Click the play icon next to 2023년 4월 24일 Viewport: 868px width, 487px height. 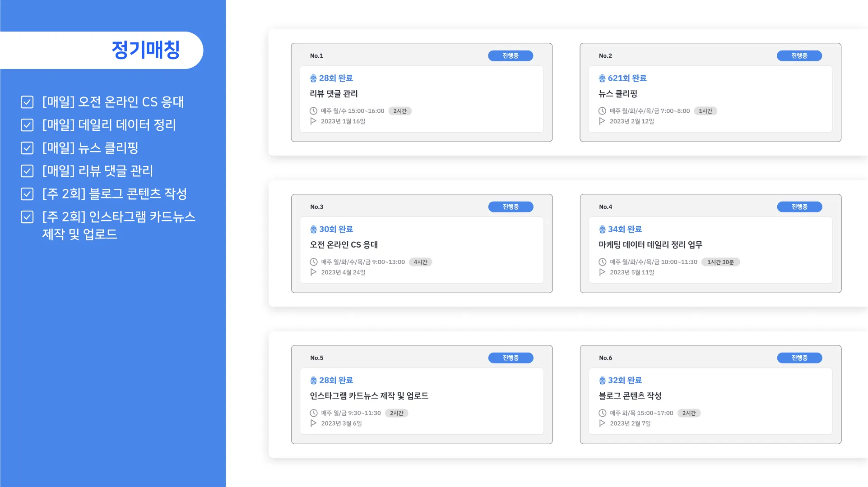[x=313, y=272]
